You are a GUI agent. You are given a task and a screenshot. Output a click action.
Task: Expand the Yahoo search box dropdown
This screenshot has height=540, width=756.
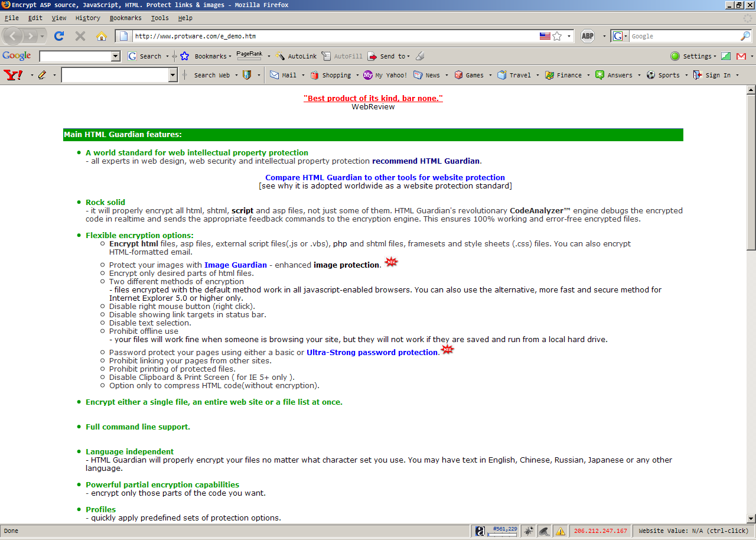click(173, 75)
